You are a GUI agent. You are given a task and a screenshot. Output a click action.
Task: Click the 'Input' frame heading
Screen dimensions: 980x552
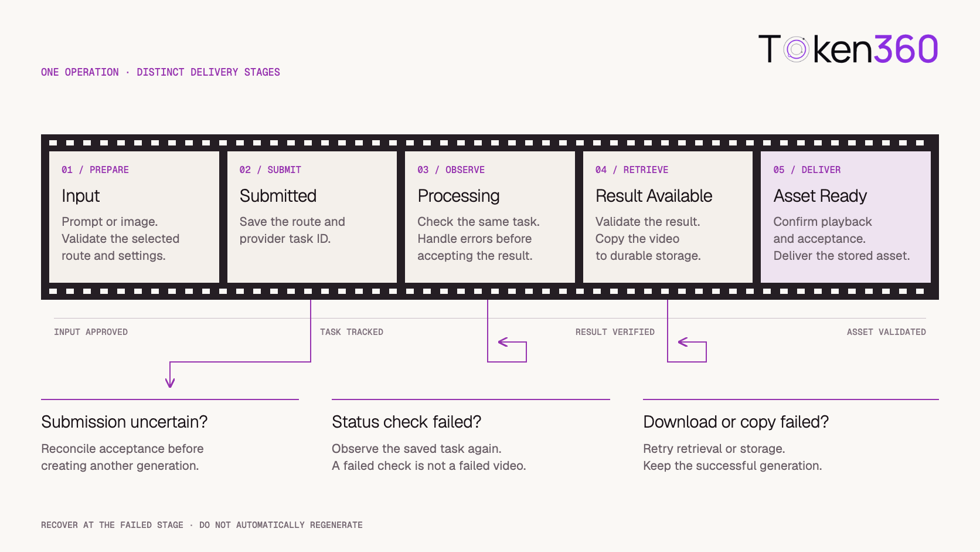[x=81, y=196]
